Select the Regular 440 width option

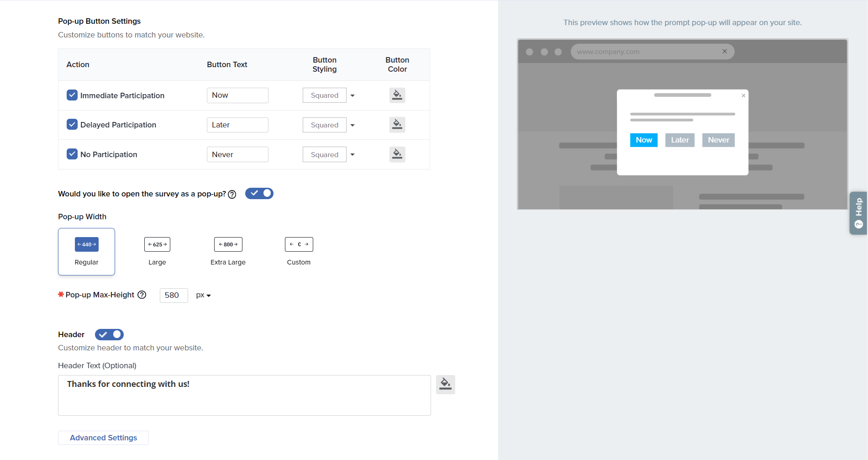pyautogui.click(x=86, y=252)
